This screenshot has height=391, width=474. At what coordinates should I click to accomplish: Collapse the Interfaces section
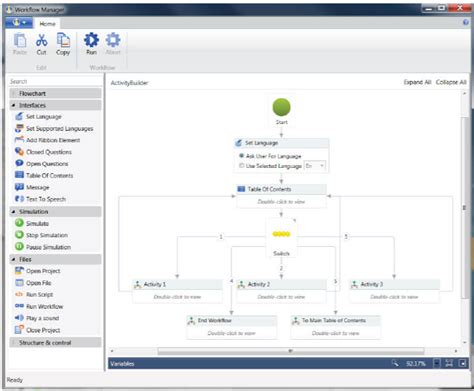[x=13, y=105]
